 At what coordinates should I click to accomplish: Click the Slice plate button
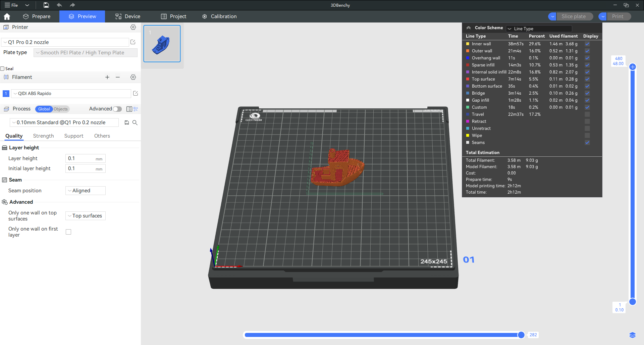click(574, 16)
